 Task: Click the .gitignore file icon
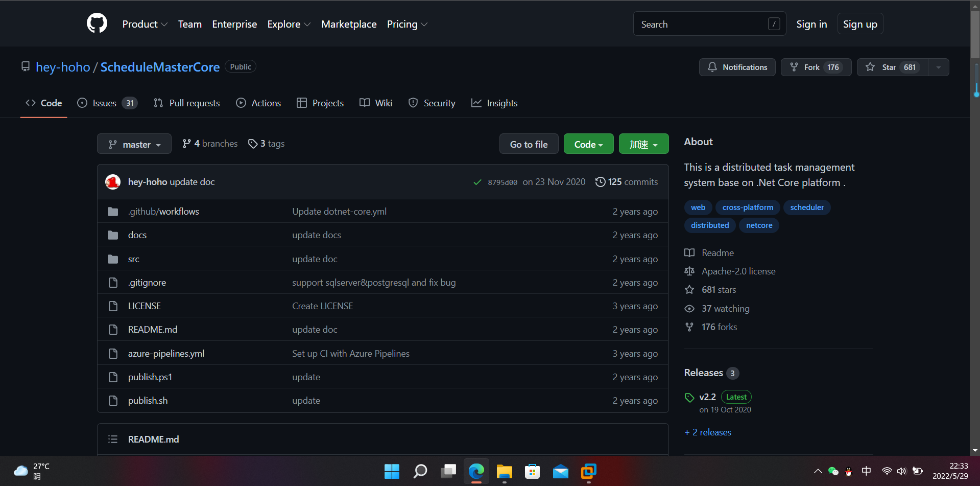(x=113, y=283)
